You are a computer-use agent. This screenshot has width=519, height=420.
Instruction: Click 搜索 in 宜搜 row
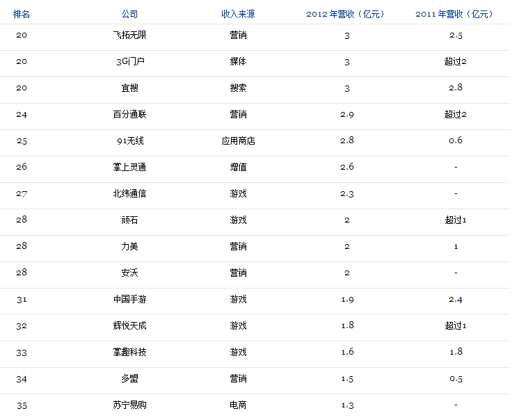point(239,88)
